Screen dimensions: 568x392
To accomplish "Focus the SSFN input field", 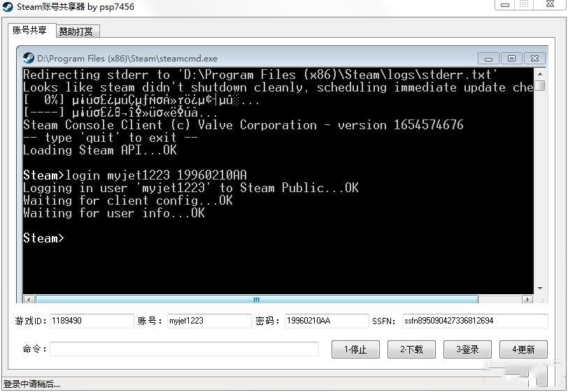I will click(x=475, y=321).
